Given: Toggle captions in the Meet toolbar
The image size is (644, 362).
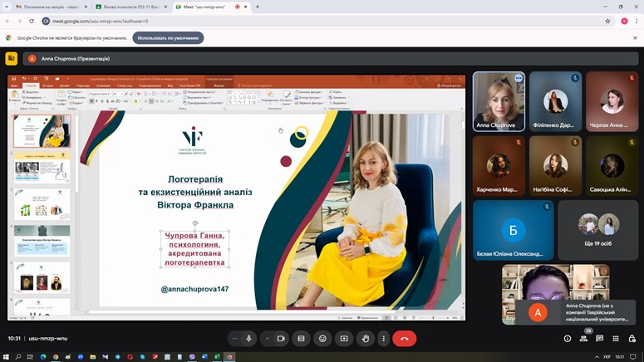Looking at the screenshot, I should point(301,339).
